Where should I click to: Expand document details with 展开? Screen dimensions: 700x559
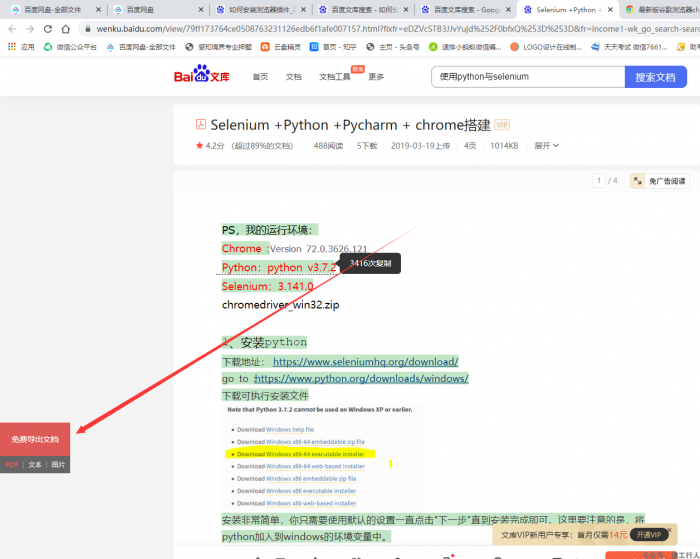tap(546, 146)
